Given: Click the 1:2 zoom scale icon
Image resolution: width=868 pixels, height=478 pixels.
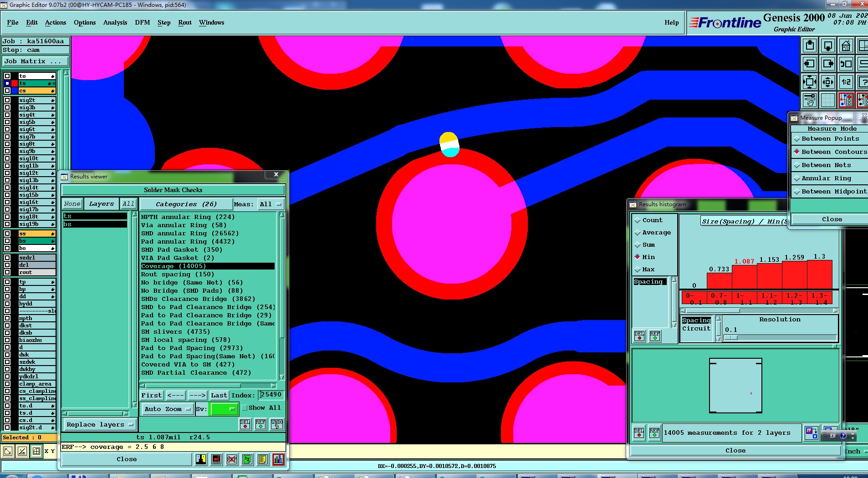Looking at the screenshot, I should [846, 82].
